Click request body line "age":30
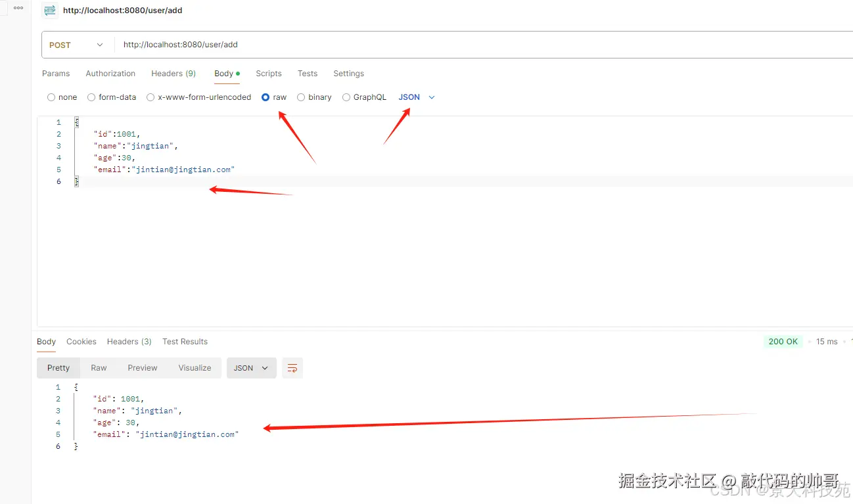Viewport: 853px width, 504px height. (114, 158)
